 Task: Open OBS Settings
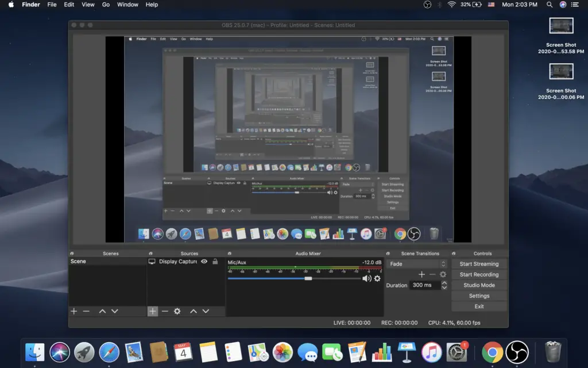coord(479,296)
